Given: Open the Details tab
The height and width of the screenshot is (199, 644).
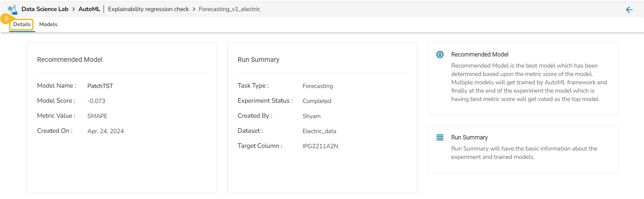Looking at the screenshot, I should click(22, 24).
